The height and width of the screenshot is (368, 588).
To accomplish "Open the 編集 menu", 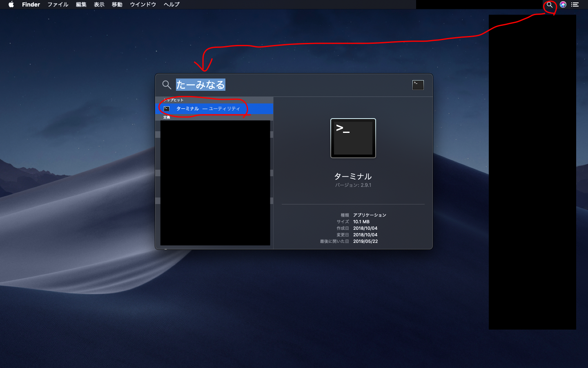I will tap(81, 4).
